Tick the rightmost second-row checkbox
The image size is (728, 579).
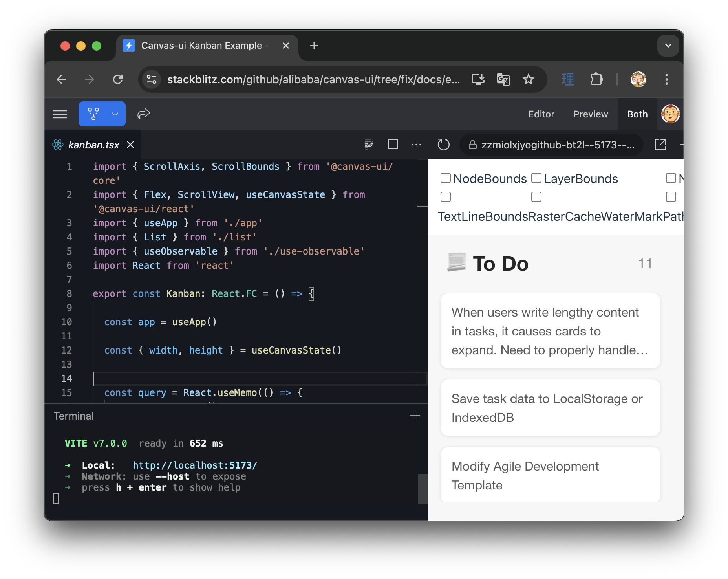click(x=671, y=197)
